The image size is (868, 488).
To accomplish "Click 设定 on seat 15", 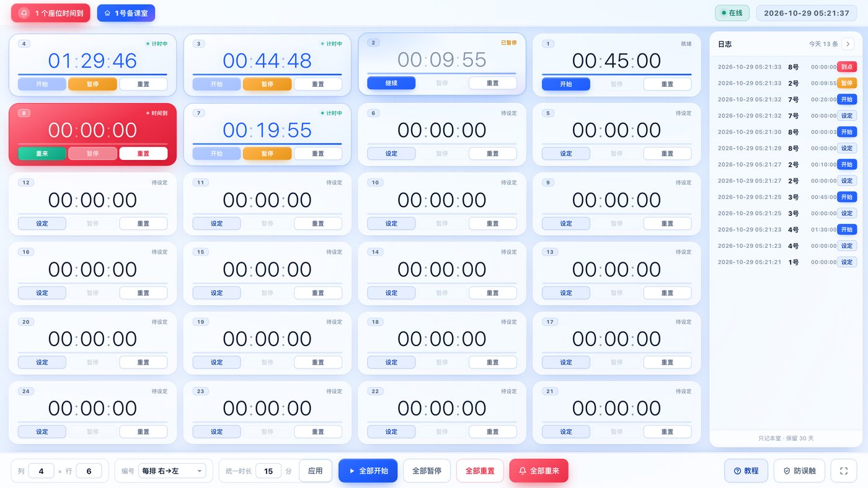I will (x=216, y=293).
